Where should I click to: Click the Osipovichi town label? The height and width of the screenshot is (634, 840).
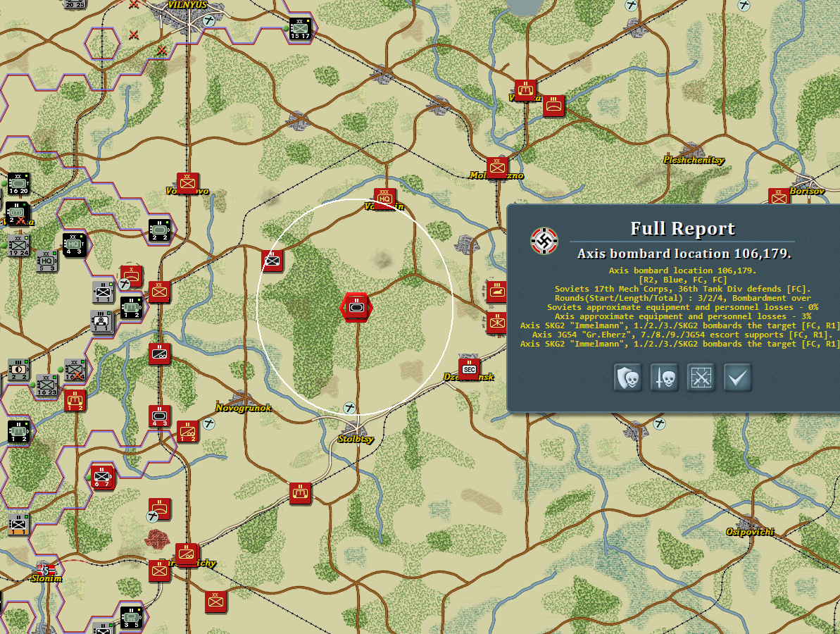750,532
